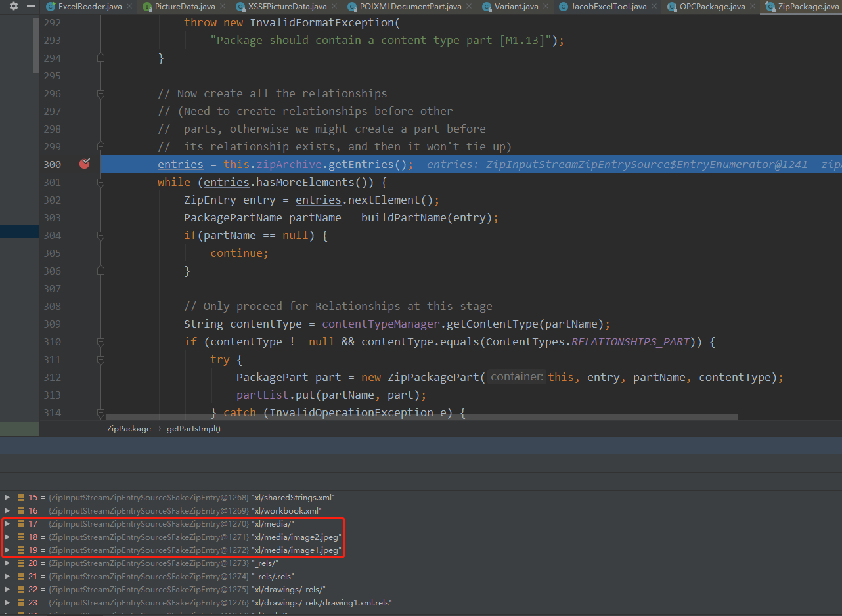Collapse the try block at line 311

(x=100, y=359)
